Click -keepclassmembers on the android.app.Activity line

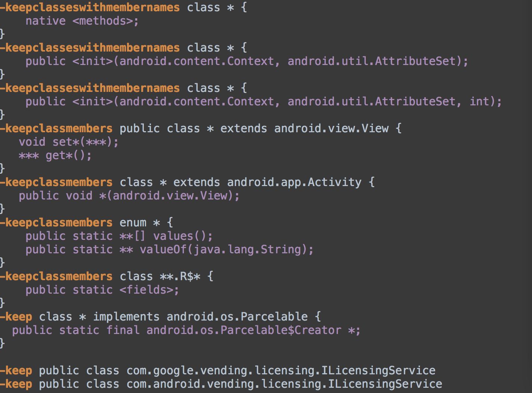pyautogui.click(x=56, y=182)
